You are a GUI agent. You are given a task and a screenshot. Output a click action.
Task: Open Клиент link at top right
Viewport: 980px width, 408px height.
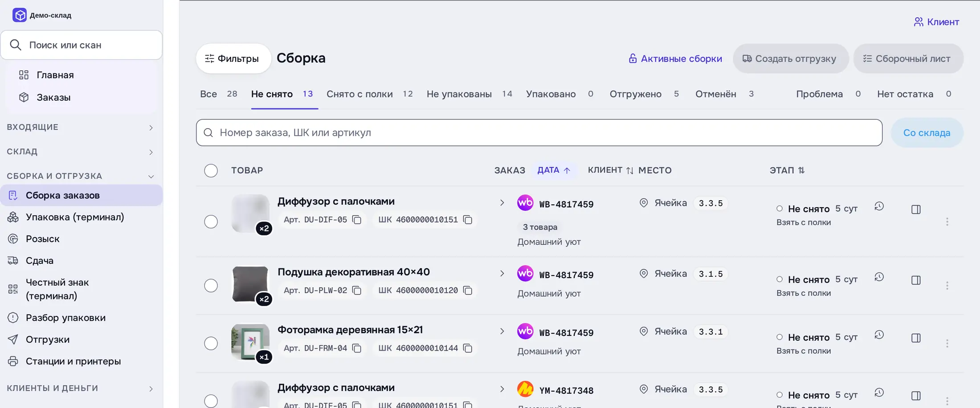point(936,22)
